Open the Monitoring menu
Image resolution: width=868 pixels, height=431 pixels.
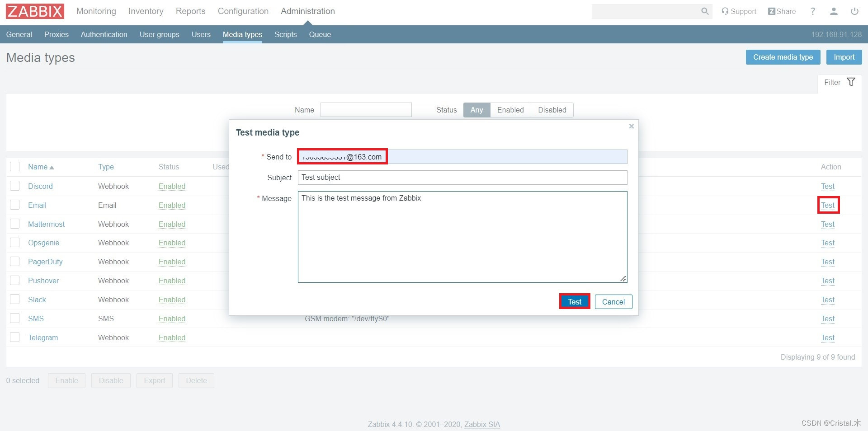[x=96, y=11]
